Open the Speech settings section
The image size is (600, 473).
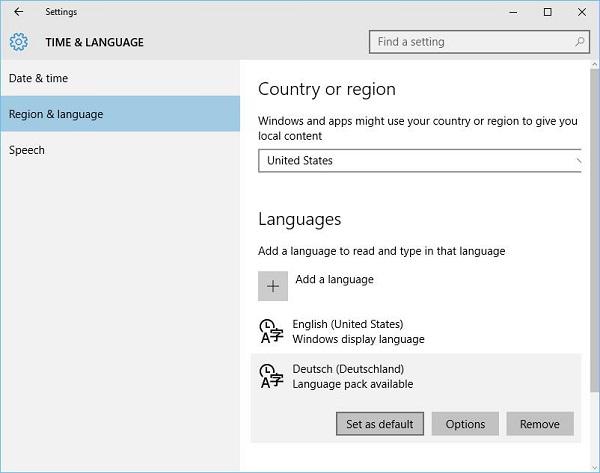tap(120, 150)
